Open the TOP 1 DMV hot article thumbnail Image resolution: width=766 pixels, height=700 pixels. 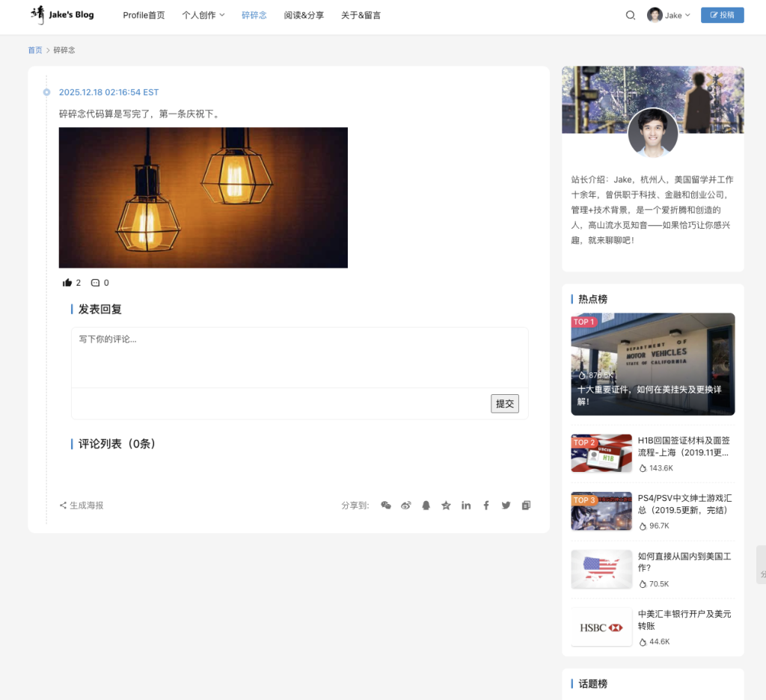[x=652, y=363]
